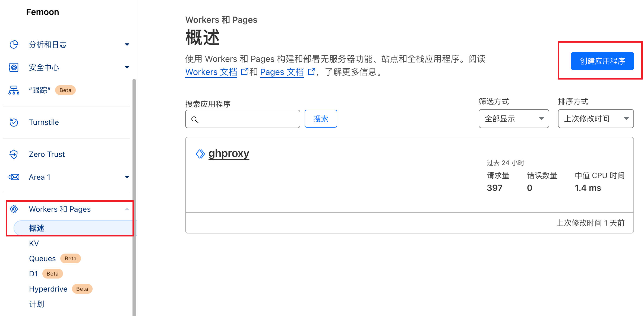Viewport: 644px width, 316px height.
Task: Open the 上次修改时间 sort dropdown
Action: [595, 119]
